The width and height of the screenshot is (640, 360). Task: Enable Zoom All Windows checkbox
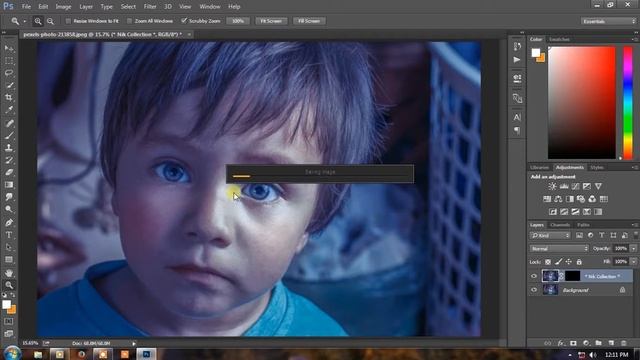[x=129, y=21]
